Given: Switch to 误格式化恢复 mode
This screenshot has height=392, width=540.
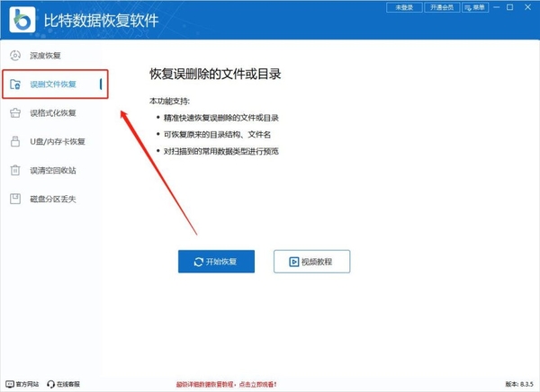Looking at the screenshot, I should coord(51,112).
